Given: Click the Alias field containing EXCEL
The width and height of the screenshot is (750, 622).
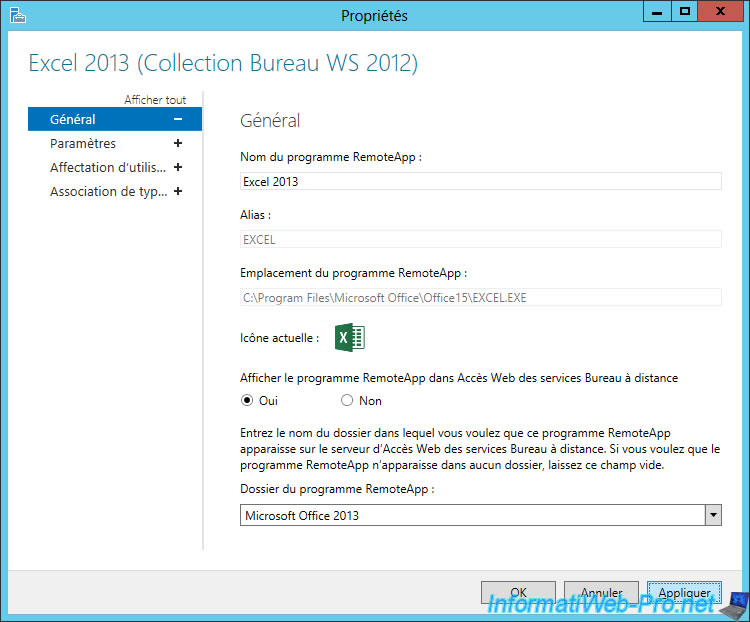Looking at the screenshot, I should (481, 239).
